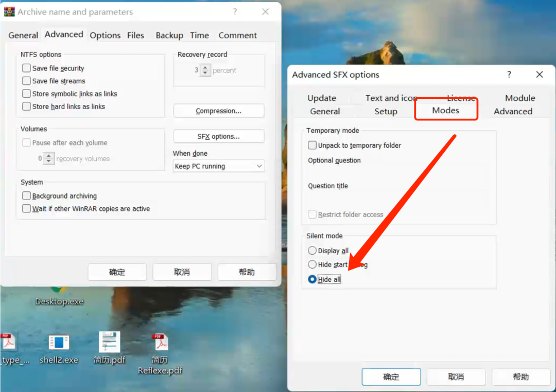
Task: Open the Comment tab
Action: click(x=237, y=35)
